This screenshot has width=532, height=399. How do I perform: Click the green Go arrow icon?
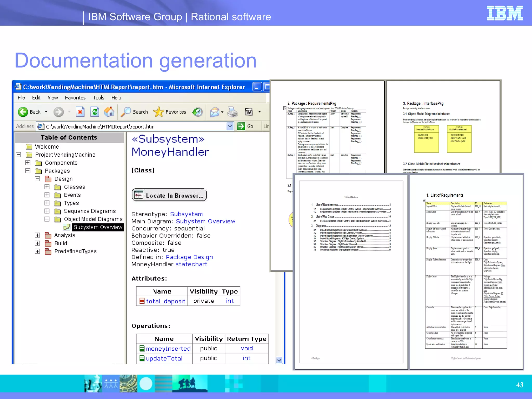(241, 126)
